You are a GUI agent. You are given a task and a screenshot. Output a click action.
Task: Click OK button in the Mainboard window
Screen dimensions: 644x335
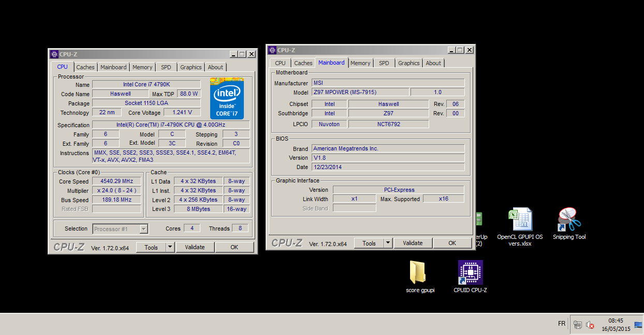click(x=452, y=243)
